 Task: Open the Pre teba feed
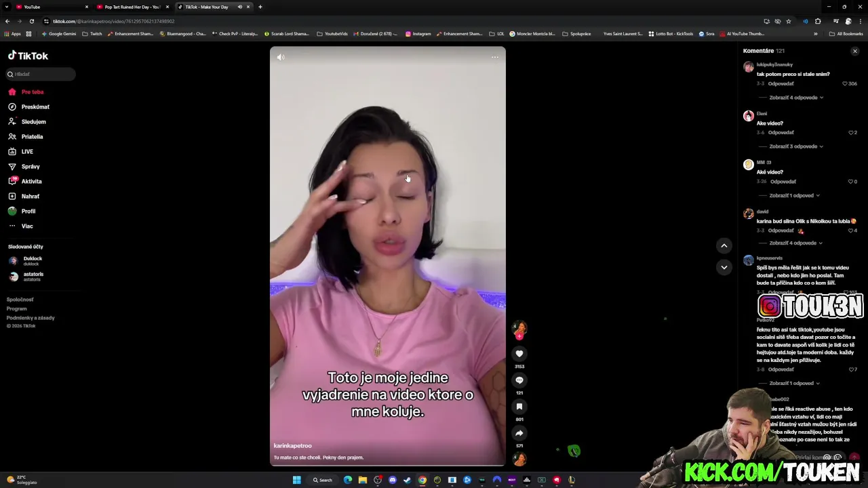32,91
